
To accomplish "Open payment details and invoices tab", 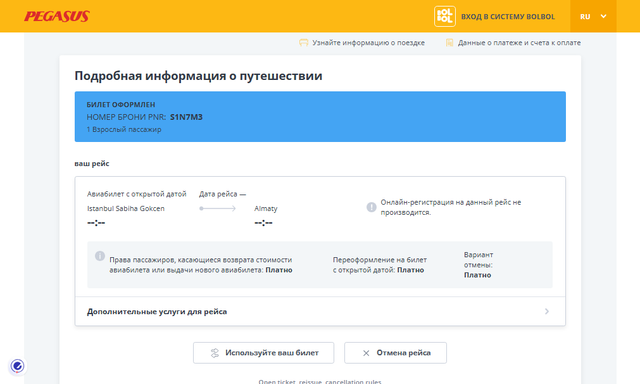I will tap(513, 42).
